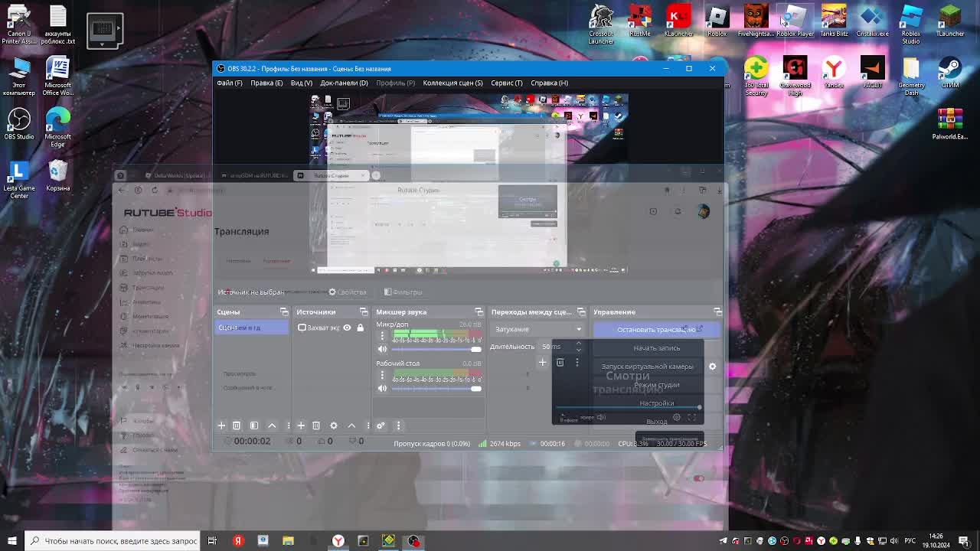Select the scene in Scenes list
This screenshot has height=551, width=980.
coord(252,328)
